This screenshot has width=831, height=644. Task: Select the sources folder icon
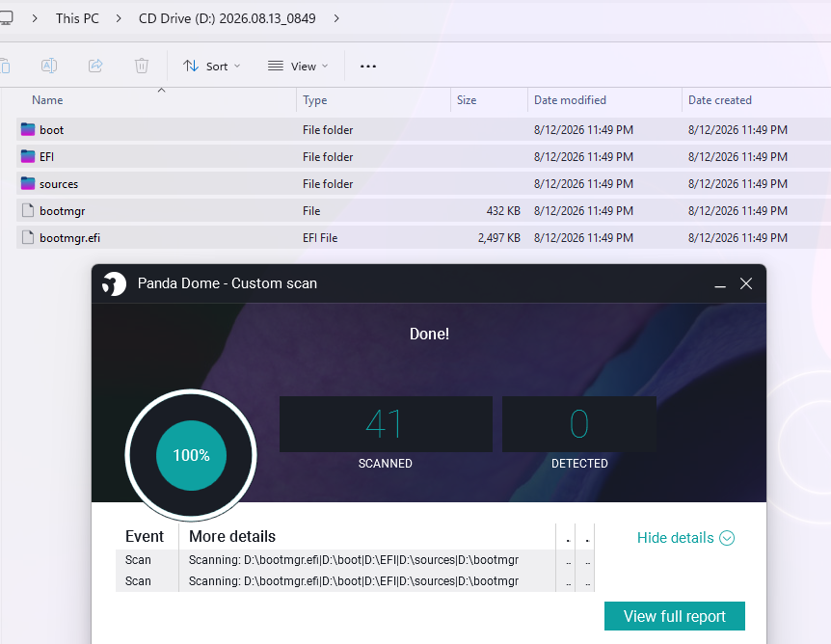click(x=28, y=183)
